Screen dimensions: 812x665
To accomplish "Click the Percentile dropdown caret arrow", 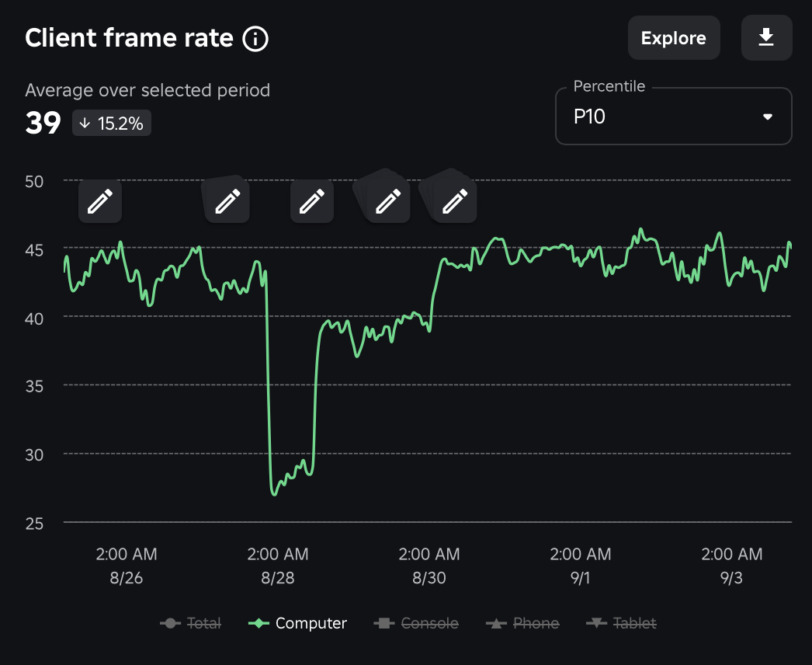I will click(767, 117).
